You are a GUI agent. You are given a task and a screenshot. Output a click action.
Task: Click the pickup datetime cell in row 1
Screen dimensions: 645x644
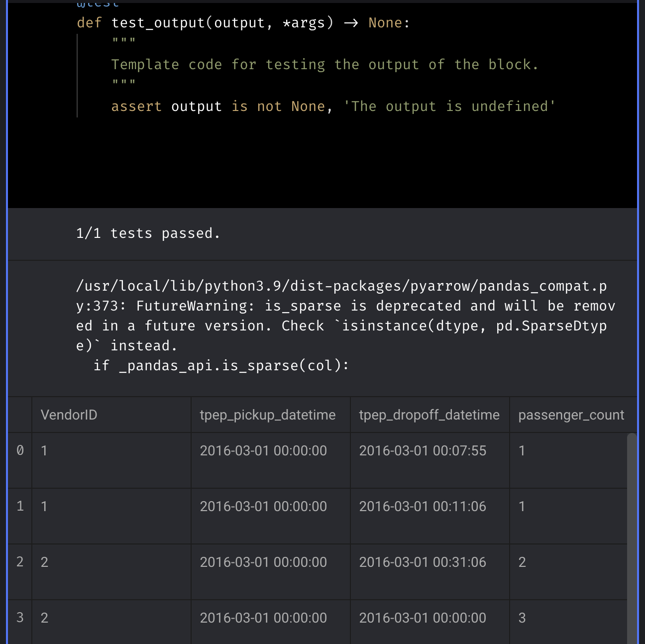(263, 506)
